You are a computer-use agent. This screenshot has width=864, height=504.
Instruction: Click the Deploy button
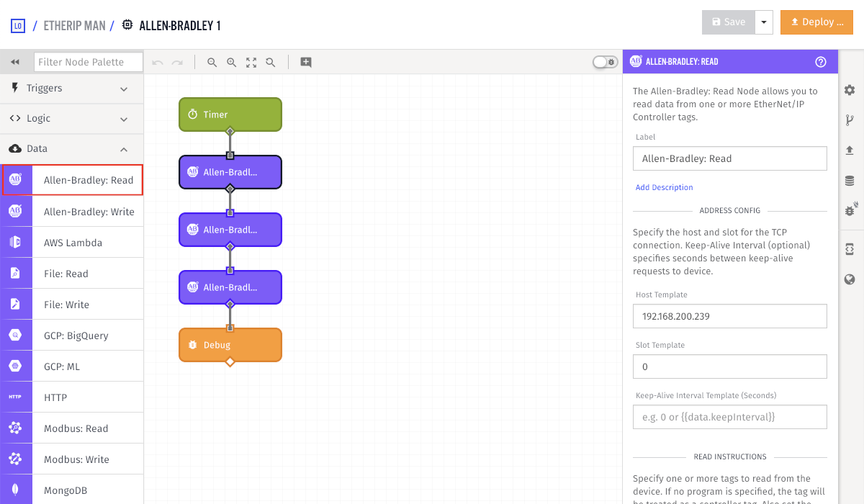[x=817, y=22]
